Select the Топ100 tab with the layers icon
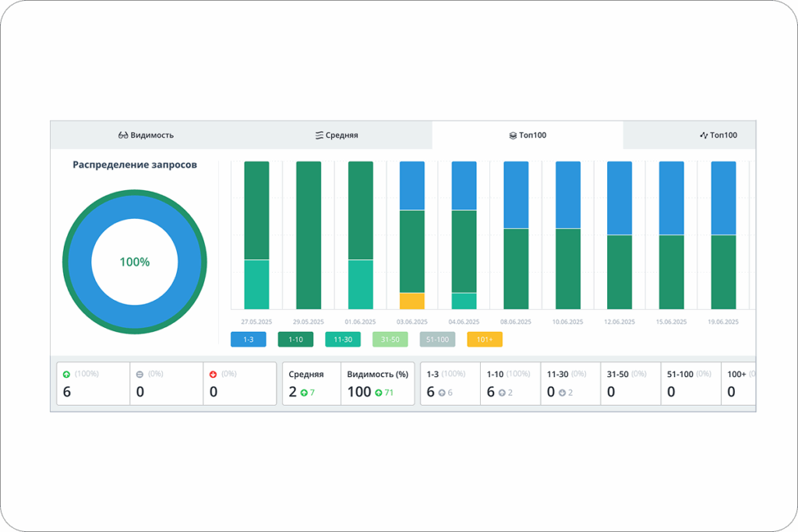 (528, 136)
